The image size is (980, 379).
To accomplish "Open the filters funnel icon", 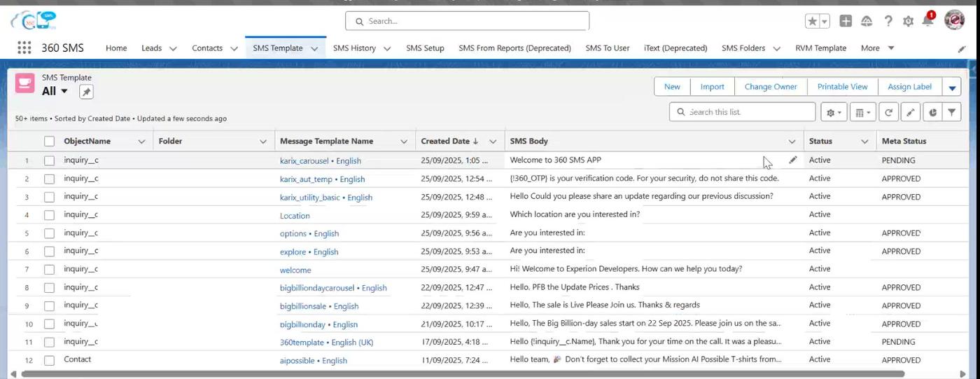I will point(952,112).
